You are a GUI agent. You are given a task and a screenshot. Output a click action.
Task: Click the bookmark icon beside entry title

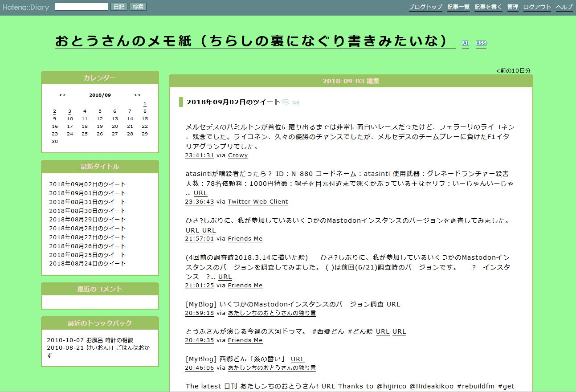[295, 102]
